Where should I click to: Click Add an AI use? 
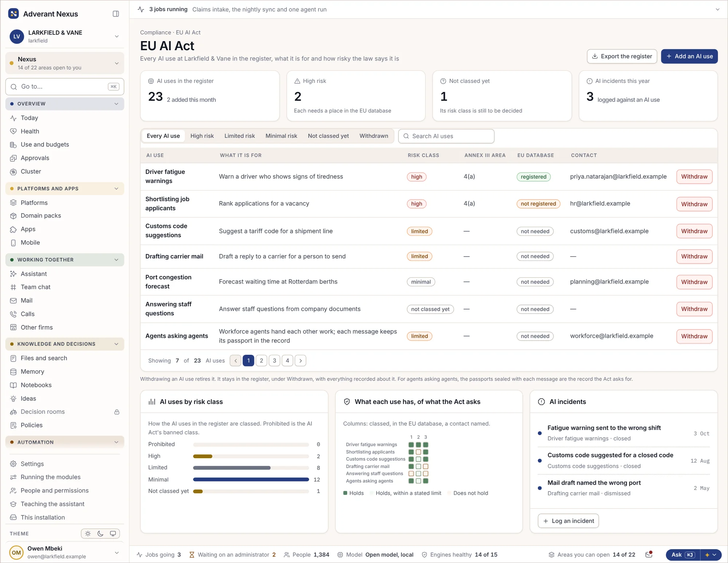pyautogui.click(x=689, y=56)
